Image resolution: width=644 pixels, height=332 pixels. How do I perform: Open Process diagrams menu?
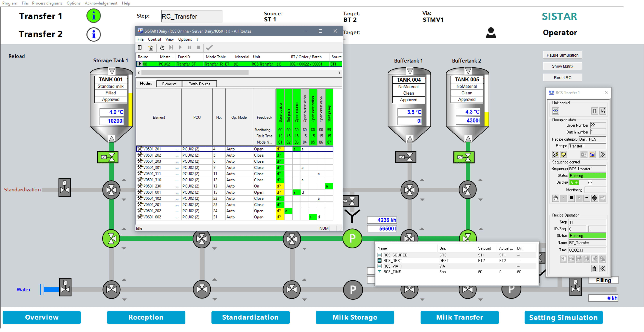coord(47,3)
